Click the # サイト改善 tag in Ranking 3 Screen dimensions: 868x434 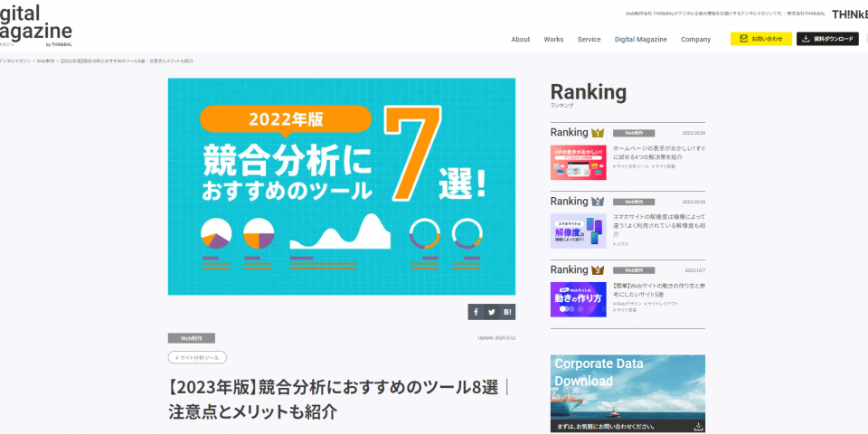[625, 310]
